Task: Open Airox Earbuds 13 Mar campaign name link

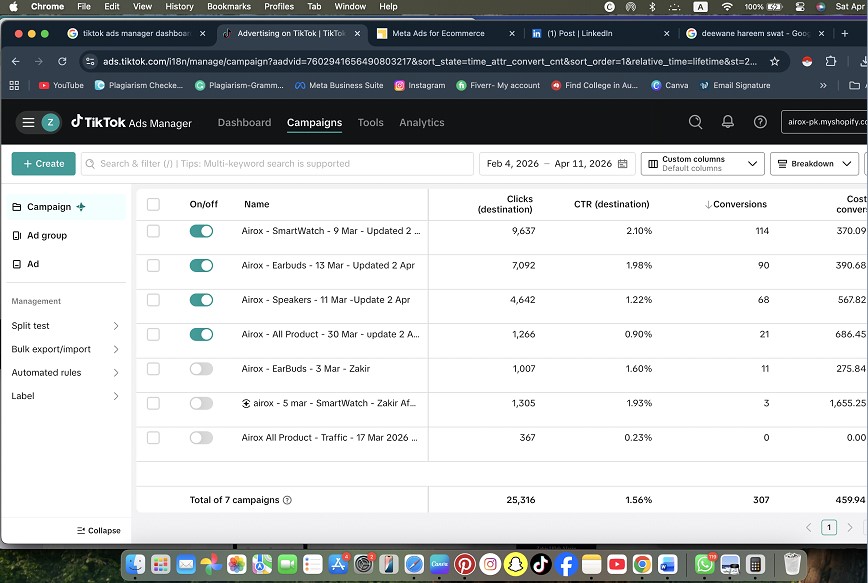Action: [328, 266]
